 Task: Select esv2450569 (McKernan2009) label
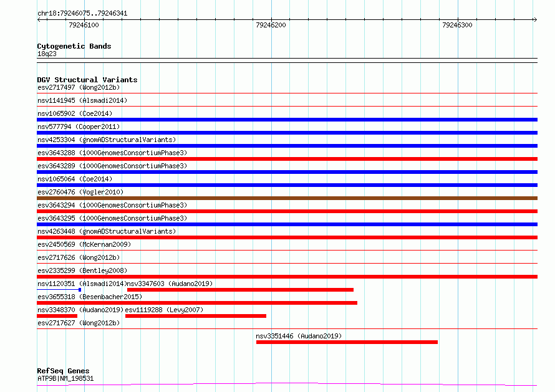[84, 244]
